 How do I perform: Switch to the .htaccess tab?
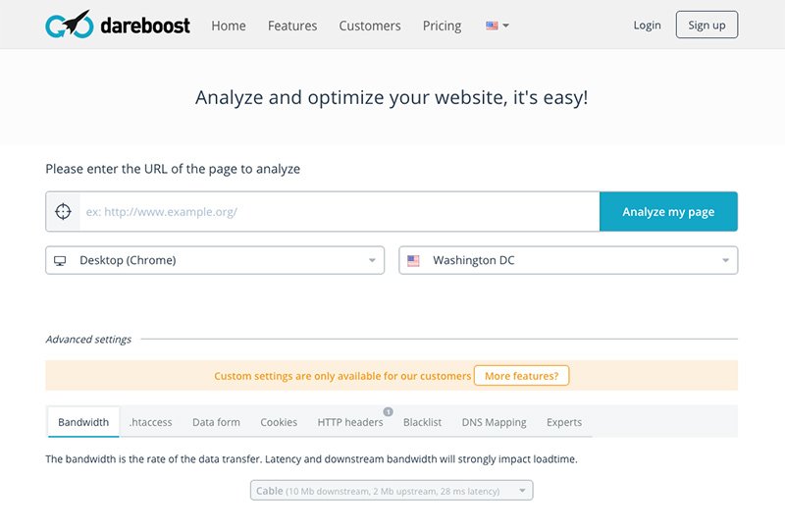tap(150, 422)
